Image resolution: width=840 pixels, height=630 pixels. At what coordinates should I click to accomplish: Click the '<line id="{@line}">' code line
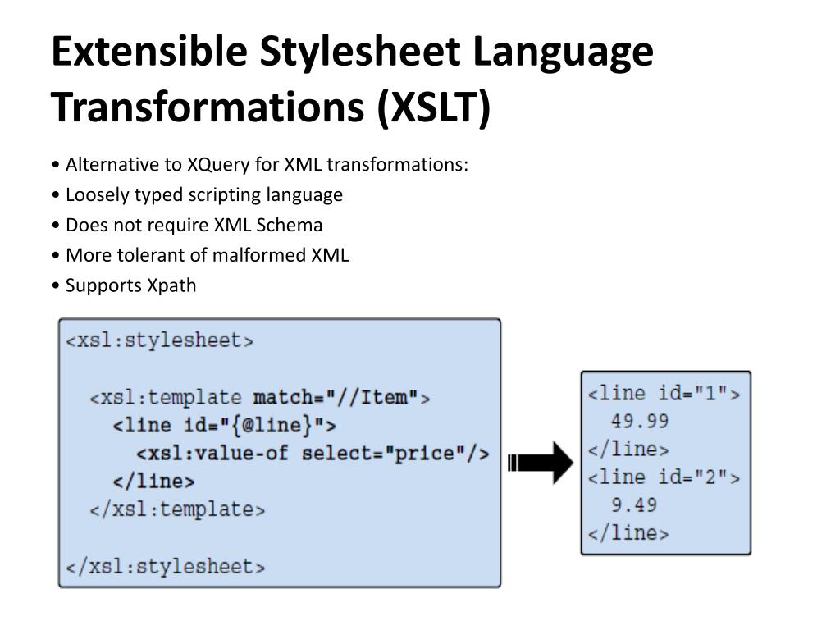click(x=225, y=426)
